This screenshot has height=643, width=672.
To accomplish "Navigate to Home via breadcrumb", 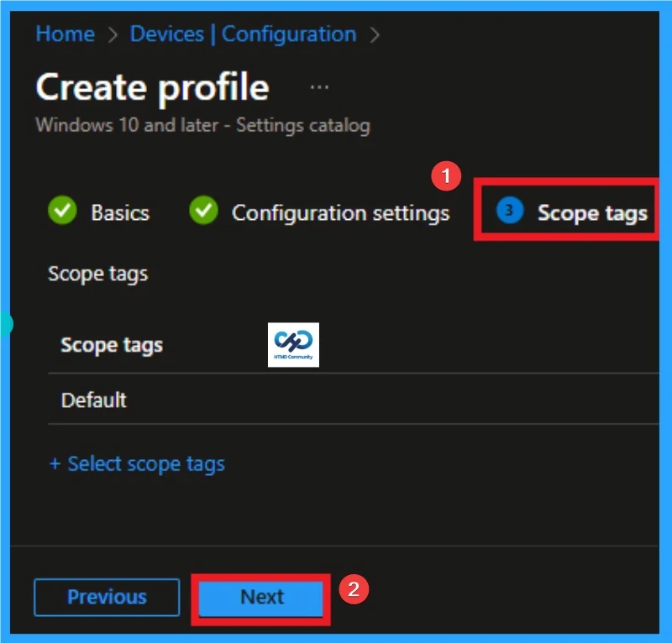I will [x=65, y=34].
